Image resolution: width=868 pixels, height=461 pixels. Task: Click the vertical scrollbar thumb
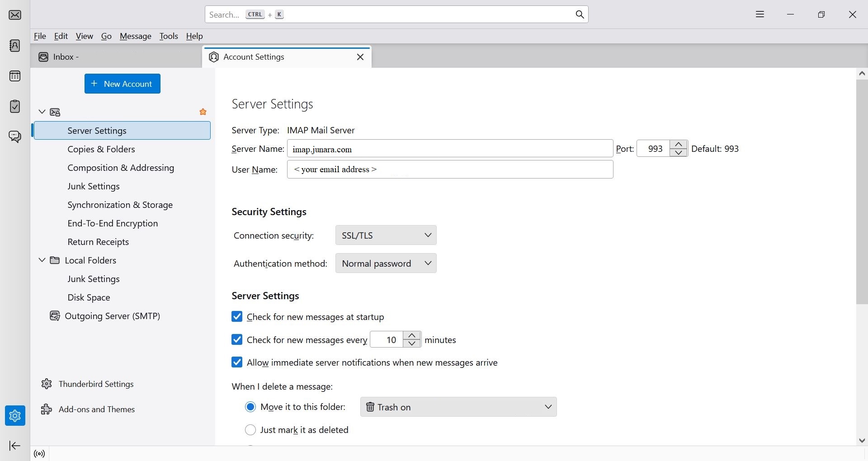coord(862,192)
